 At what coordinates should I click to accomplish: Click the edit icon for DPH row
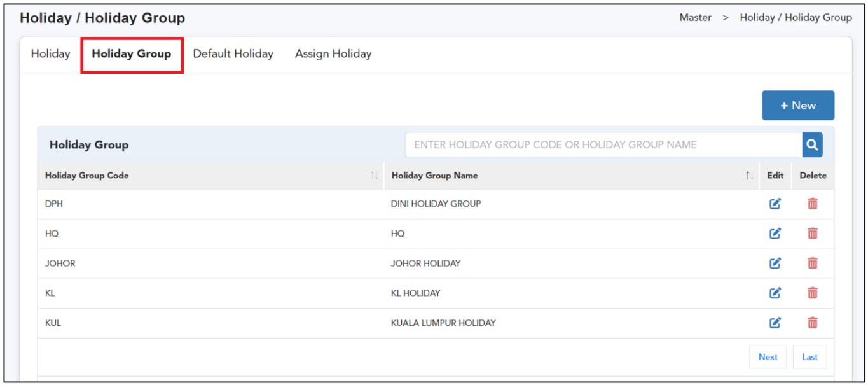pyautogui.click(x=775, y=204)
